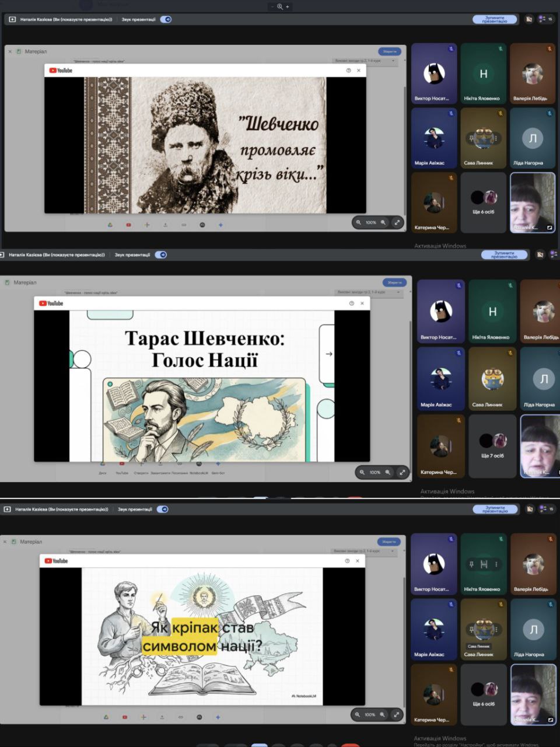Open more options dots on Нікіта Яловенко tile

coord(496,564)
